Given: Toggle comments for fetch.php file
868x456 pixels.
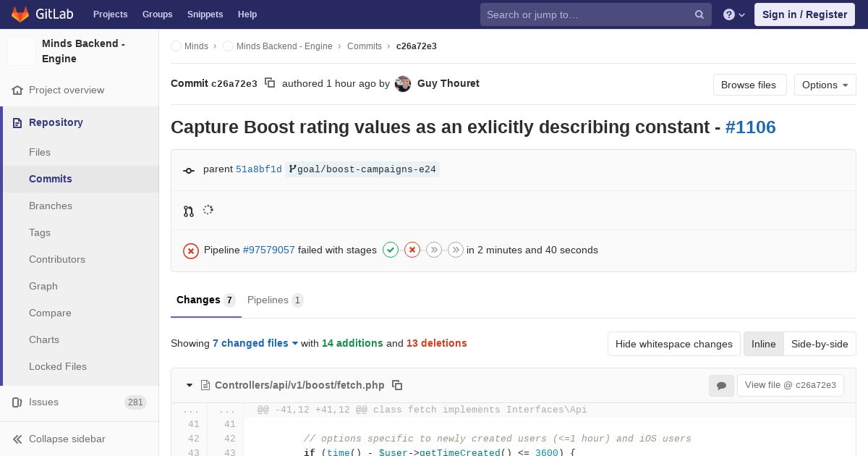Looking at the screenshot, I should pos(721,386).
